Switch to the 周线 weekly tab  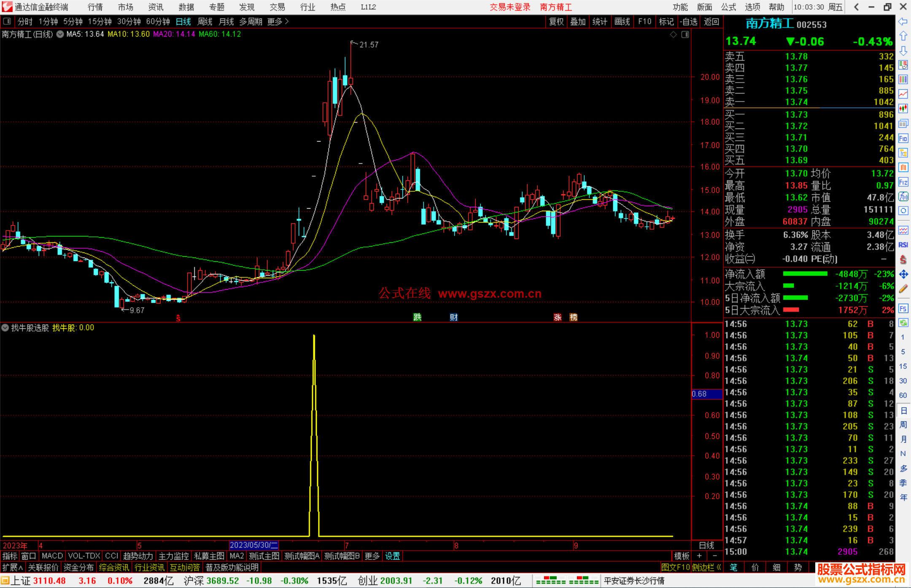click(x=205, y=21)
